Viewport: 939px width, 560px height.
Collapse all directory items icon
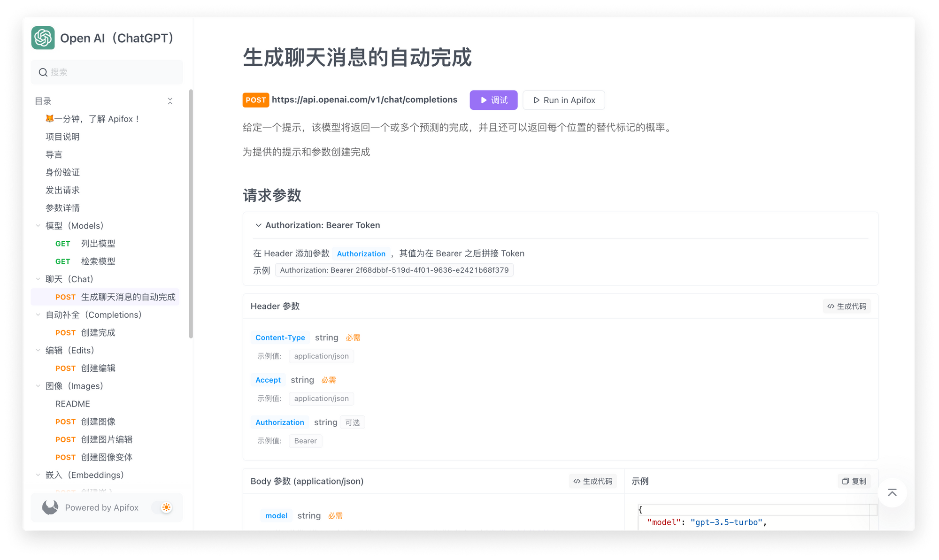pos(170,101)
